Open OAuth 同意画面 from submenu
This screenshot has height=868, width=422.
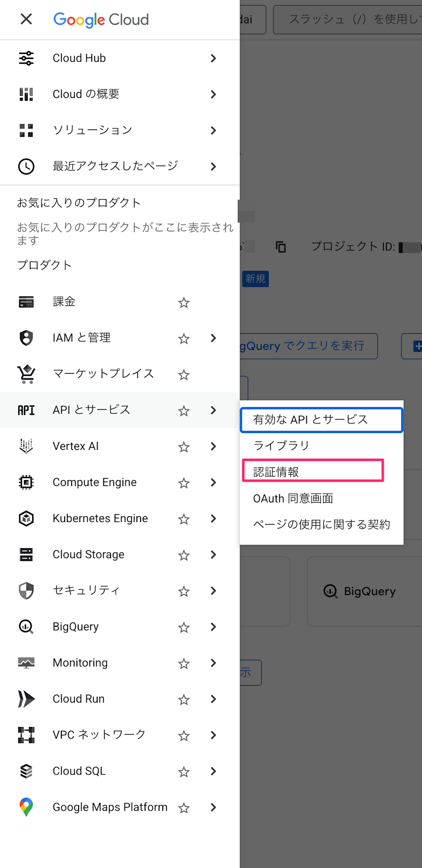click(321, 498)
